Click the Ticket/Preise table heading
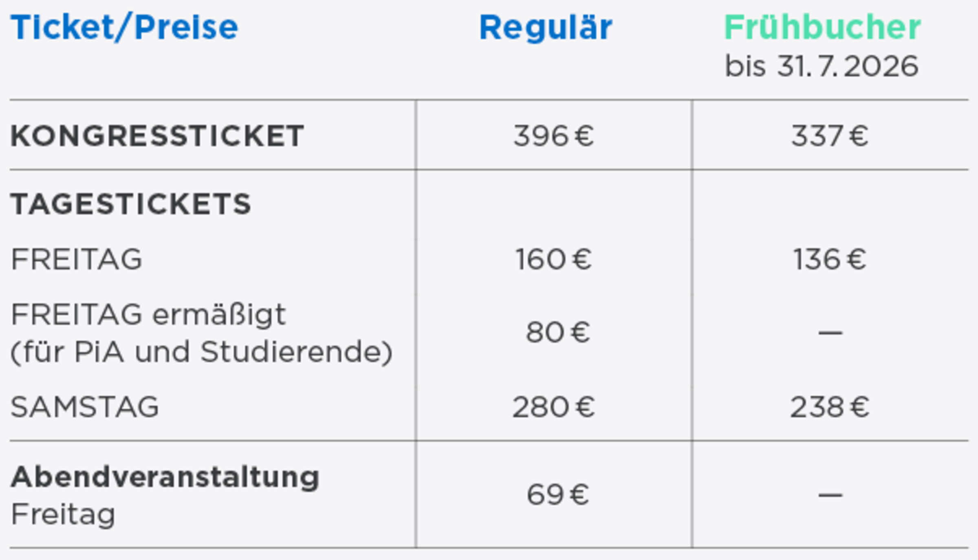The width and height of the screenshot is (978, 560). (x=124, y=28)
